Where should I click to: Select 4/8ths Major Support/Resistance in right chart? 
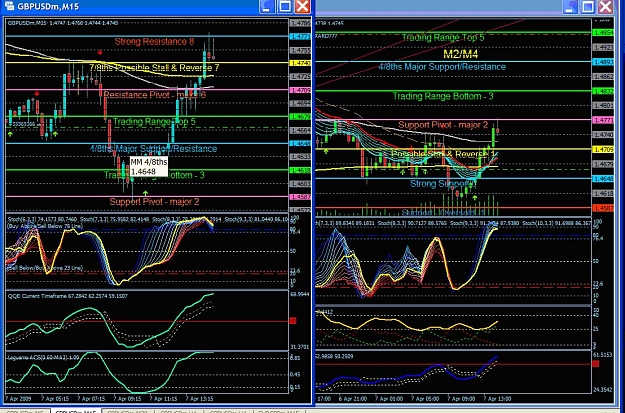coord(442,67)
